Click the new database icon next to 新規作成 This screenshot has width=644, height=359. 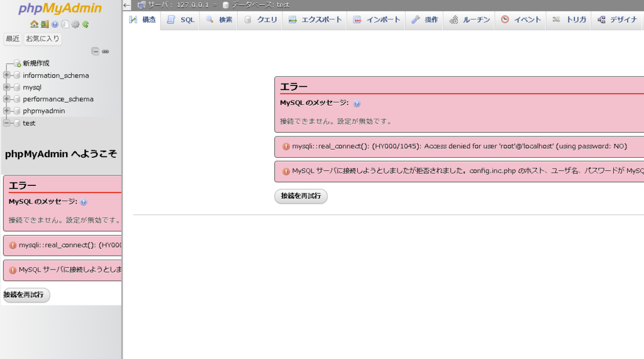click(x=17, y=64)
